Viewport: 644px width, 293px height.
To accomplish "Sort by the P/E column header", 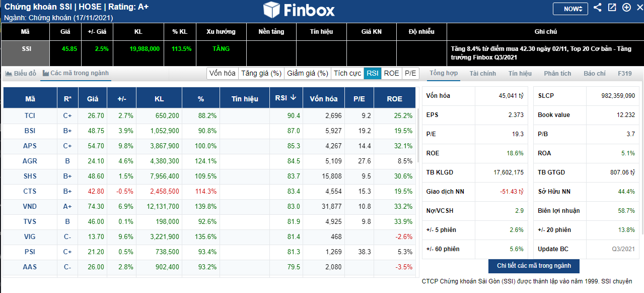I will click(359, 98).
